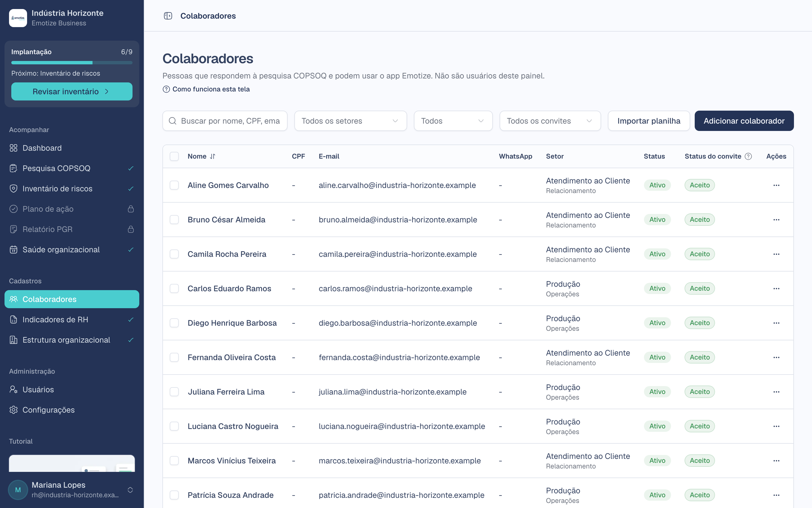
Task: Open actions menu for Fernanda Oliveira Costa
Action: (776, 358)
